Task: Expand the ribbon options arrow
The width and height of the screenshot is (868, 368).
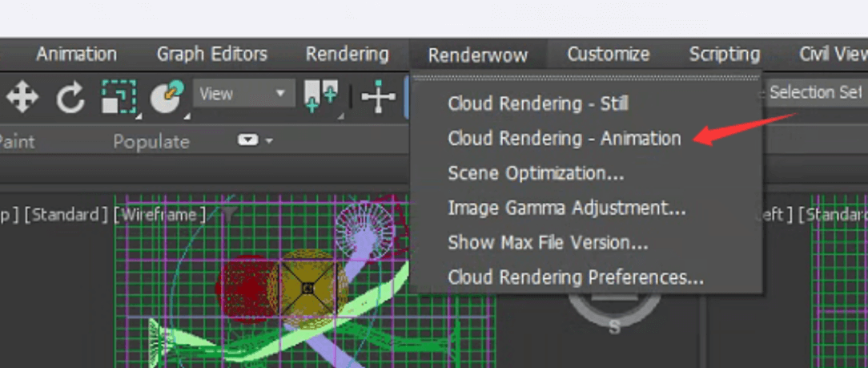Action: point(269,141)
